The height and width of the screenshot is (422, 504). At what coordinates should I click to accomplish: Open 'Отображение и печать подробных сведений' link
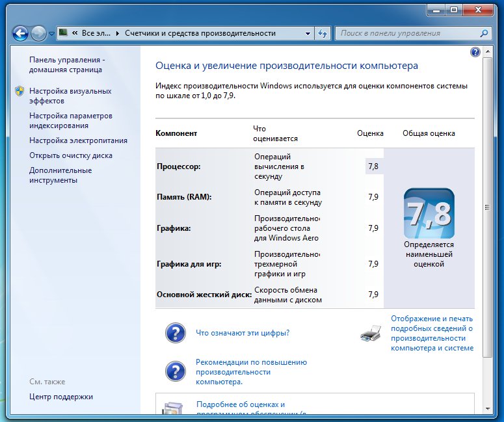pos(432,334)
